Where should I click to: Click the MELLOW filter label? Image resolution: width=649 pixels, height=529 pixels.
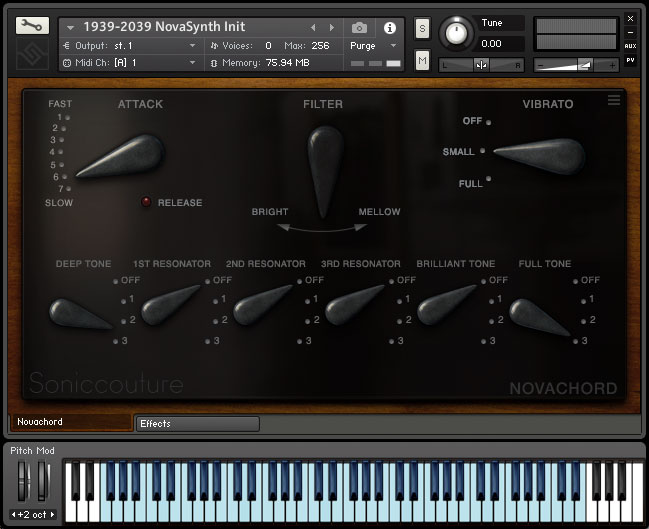(x=380, y=212)
